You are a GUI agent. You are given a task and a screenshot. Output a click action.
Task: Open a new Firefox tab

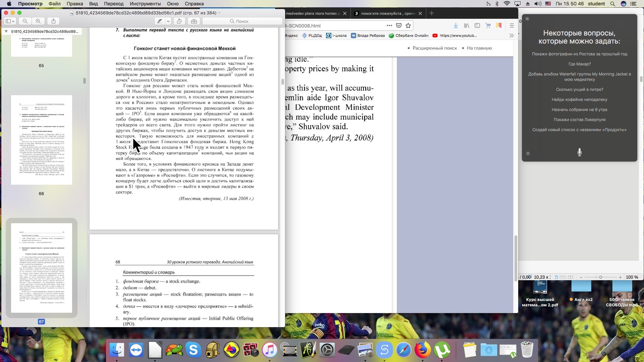pos(432,13)
